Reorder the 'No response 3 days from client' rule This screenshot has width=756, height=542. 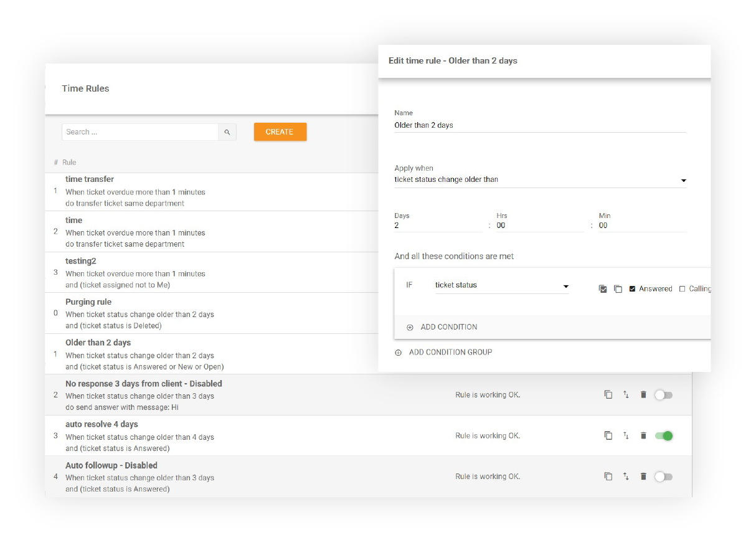626,394
